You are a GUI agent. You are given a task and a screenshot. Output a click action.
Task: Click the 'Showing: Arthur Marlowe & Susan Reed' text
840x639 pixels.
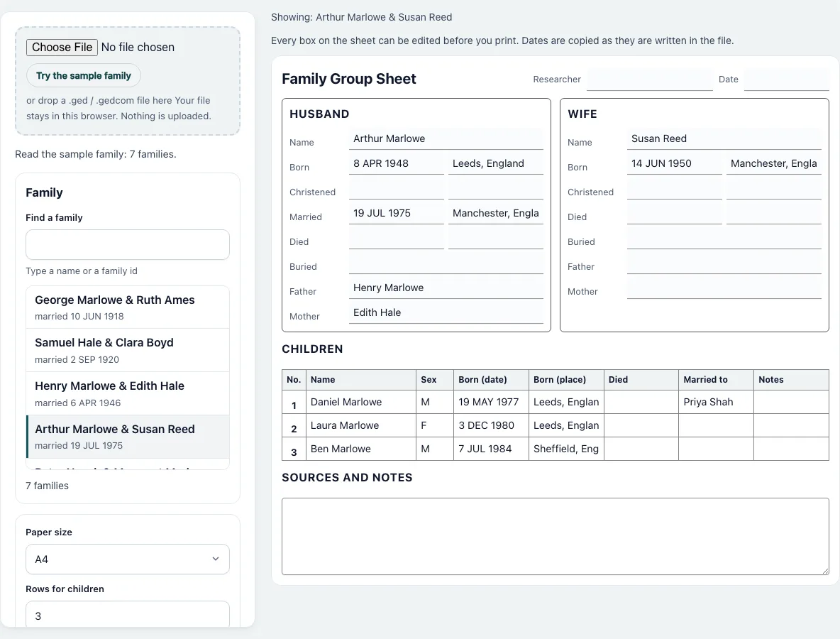pos(362,17)
